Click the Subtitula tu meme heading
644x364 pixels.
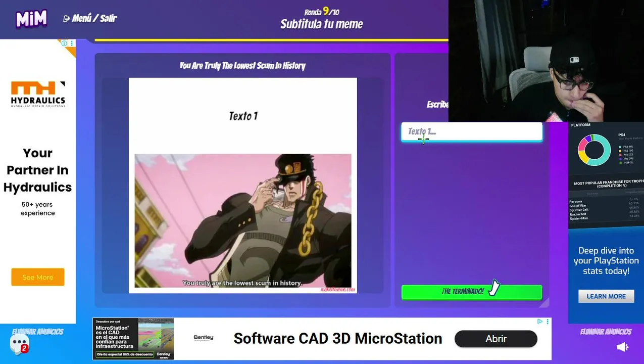click(x=322, y=24)
